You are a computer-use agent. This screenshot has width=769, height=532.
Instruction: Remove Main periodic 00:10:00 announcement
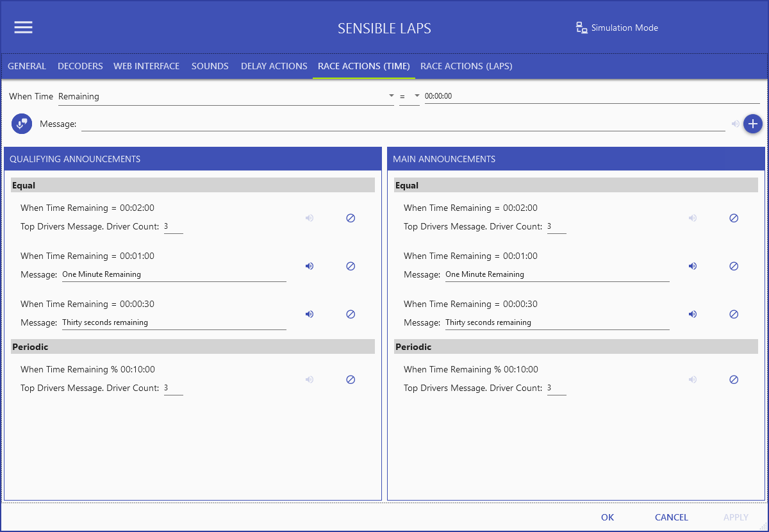pos(734,379)
